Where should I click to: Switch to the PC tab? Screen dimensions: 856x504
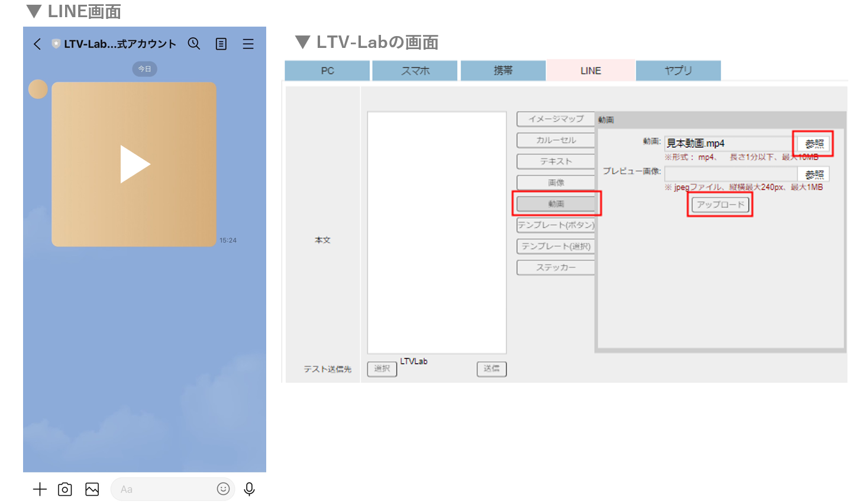[327, 70]
